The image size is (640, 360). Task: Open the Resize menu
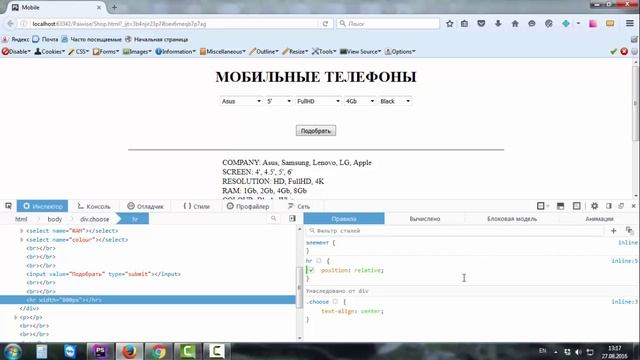pyautogui.click(x=295, y=51)
